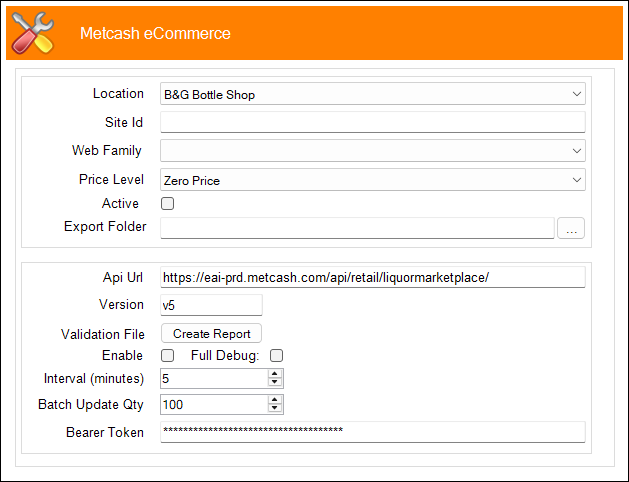Click the Interval minutes value field
The height and width of the screenshot is (482, 629).
214,379
